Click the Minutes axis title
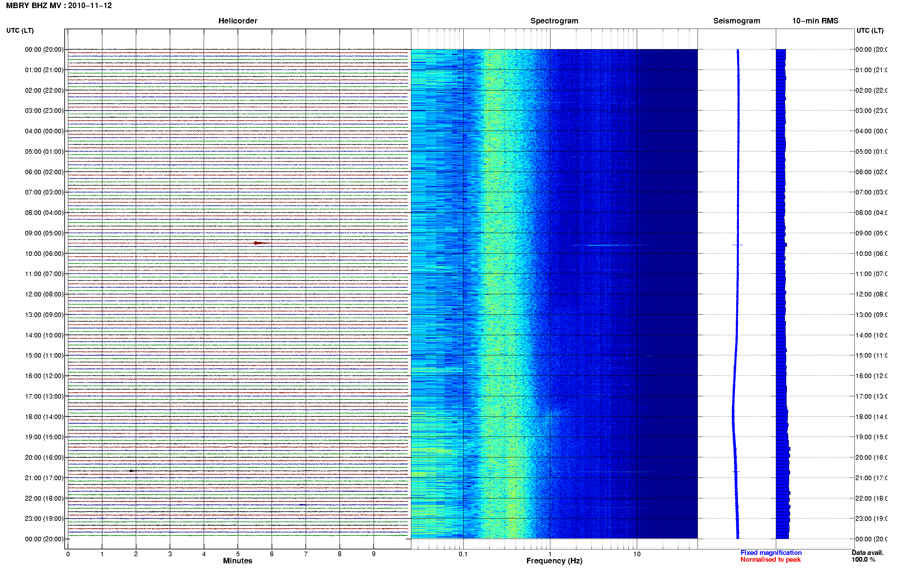The height and width of the screenshot is (578, 924). click(237, 561)
